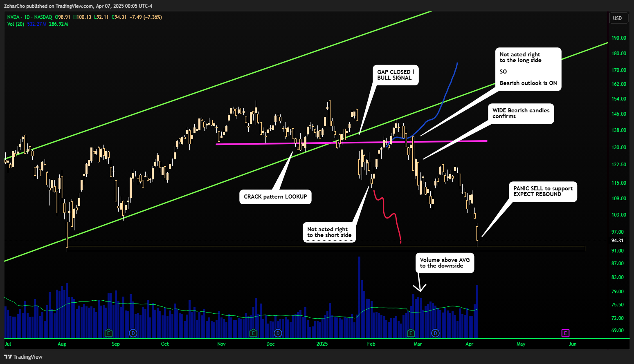634x364 pixels.
Task: Click the 1D interval label in the legend
Action: [27, 17]
